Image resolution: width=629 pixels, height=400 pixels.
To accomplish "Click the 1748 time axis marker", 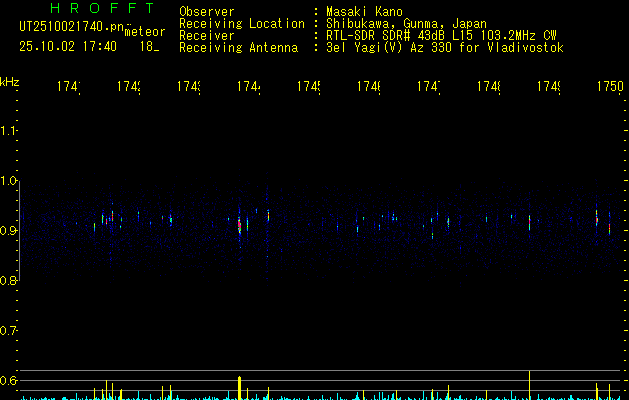I will click(489, 87).
